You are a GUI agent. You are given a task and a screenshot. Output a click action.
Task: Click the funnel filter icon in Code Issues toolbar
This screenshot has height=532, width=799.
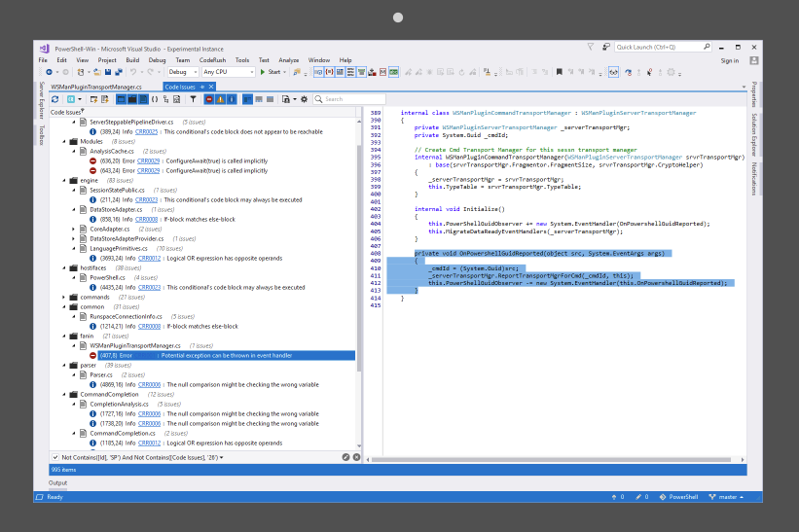coord(193,99)
